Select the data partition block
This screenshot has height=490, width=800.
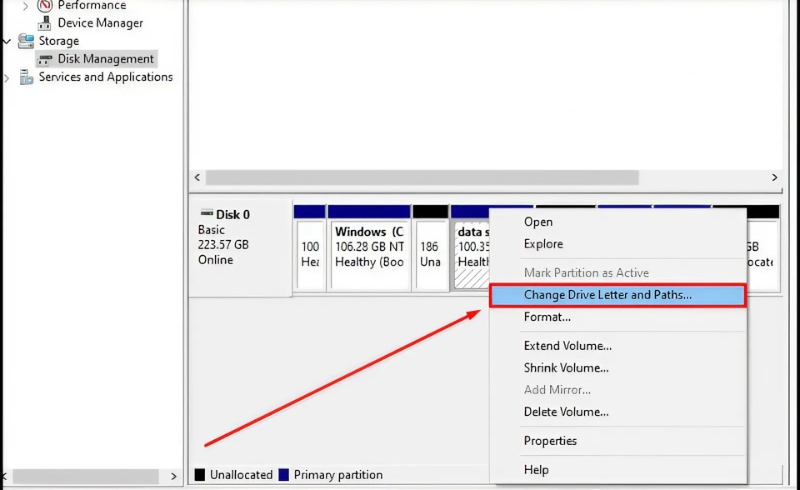470,248
